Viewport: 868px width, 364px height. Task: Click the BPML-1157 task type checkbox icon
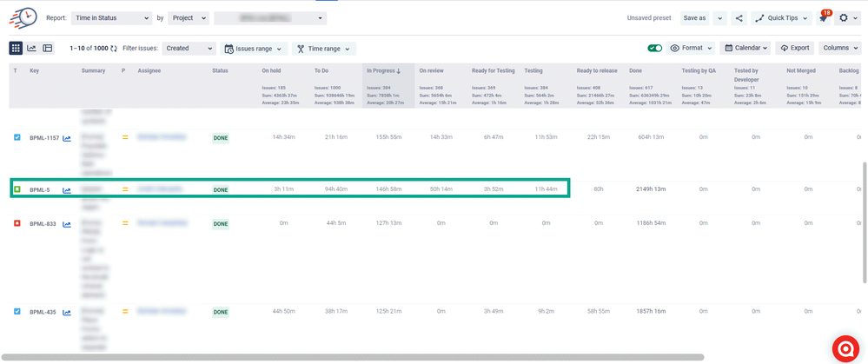(17, 137)
